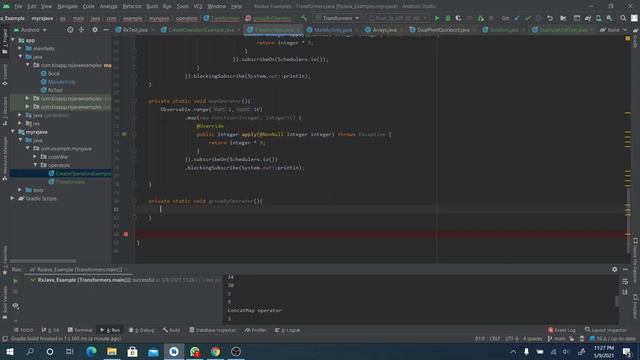640x360 pixels.
Task: Open the Navigate menu
Action: point(67,6)
